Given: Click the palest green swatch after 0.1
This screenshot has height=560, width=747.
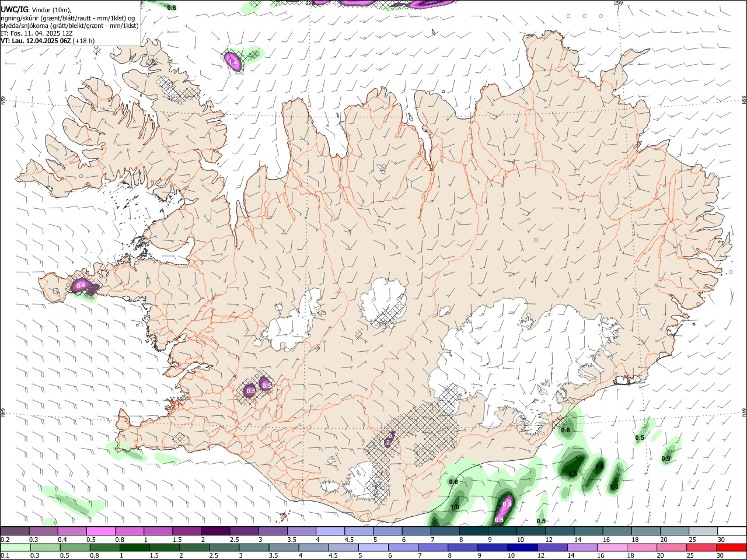Looking at the screenshot, I should pyautogui.click(x=15, y=547).
